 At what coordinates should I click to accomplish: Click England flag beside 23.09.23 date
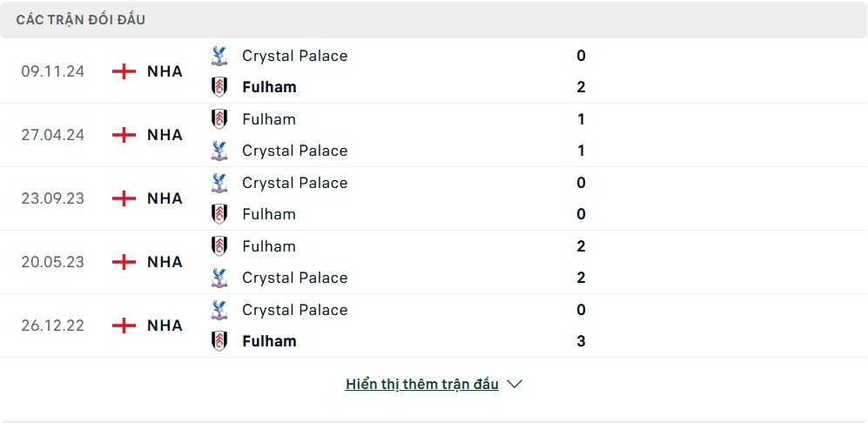(124, 198)
